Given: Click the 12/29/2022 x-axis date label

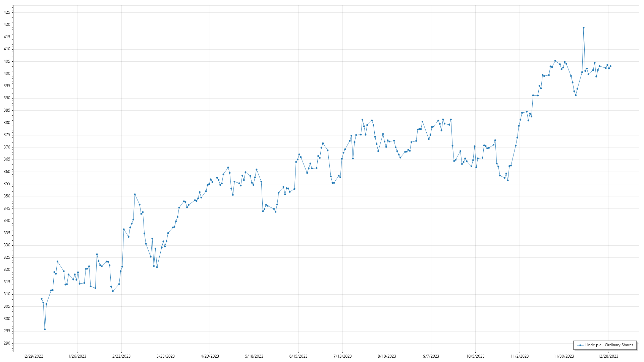Looking at the screenshot, I should coord(33,356).
